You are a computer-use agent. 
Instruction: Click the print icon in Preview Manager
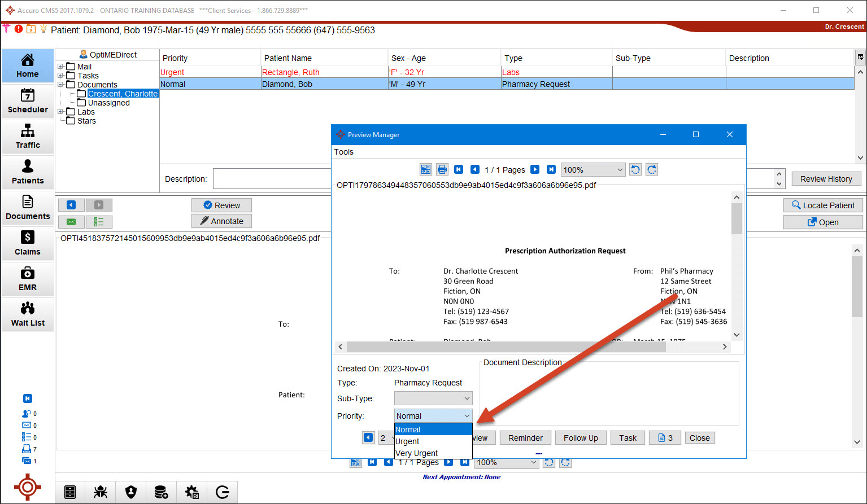click(x=442, y=169)
